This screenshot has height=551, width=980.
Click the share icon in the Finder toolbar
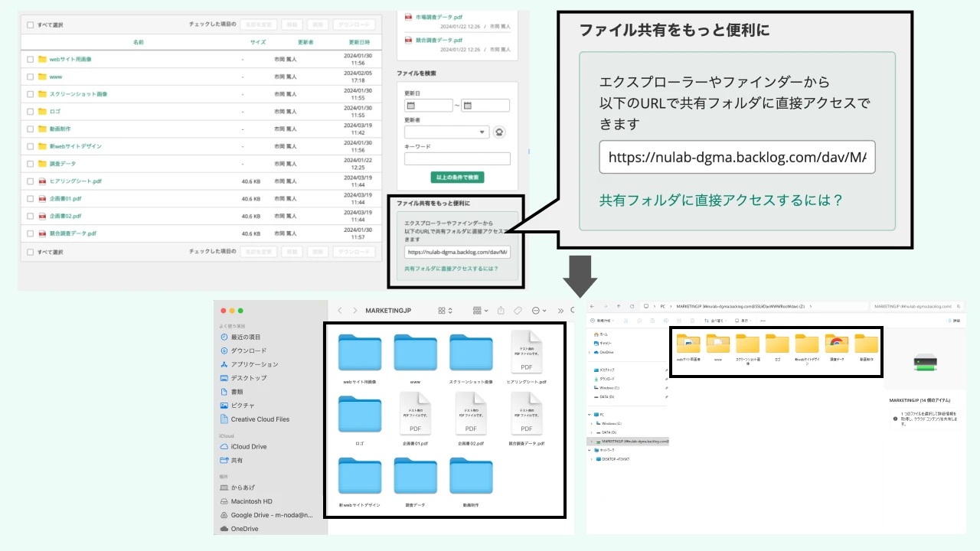[x=501, y=310]
